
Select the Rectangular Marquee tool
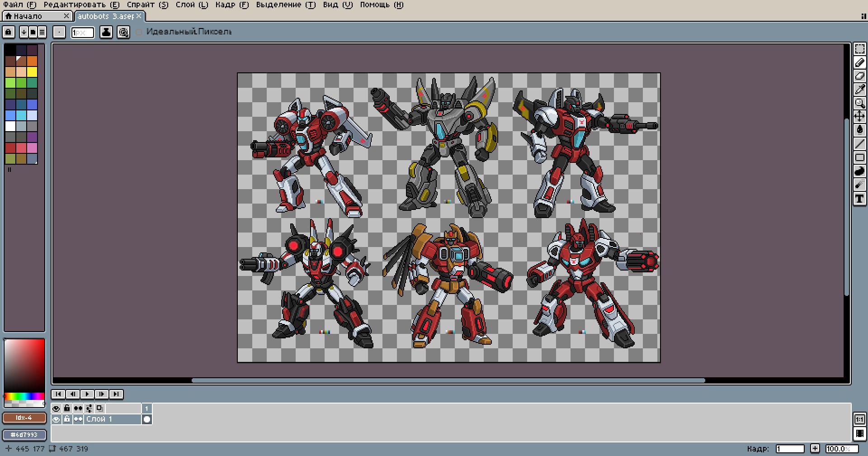859,49
